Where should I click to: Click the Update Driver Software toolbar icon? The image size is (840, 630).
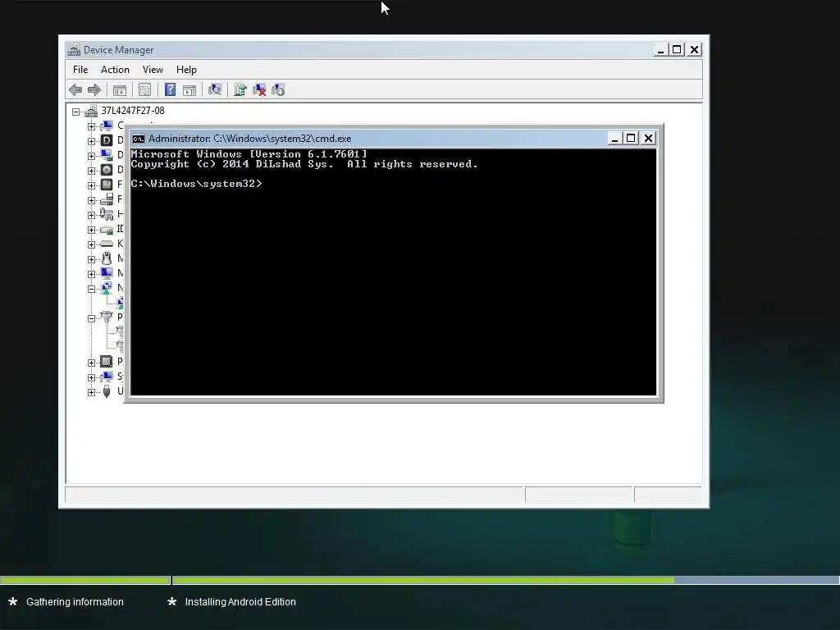coord(240,89)
